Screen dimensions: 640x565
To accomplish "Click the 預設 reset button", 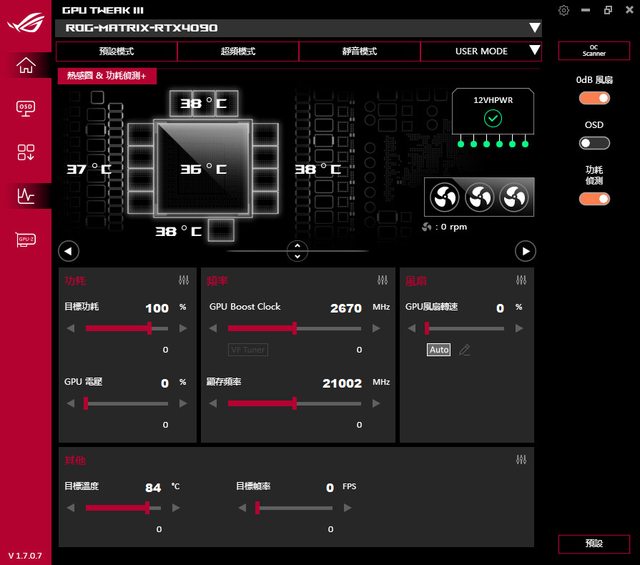I will point(594,543).
